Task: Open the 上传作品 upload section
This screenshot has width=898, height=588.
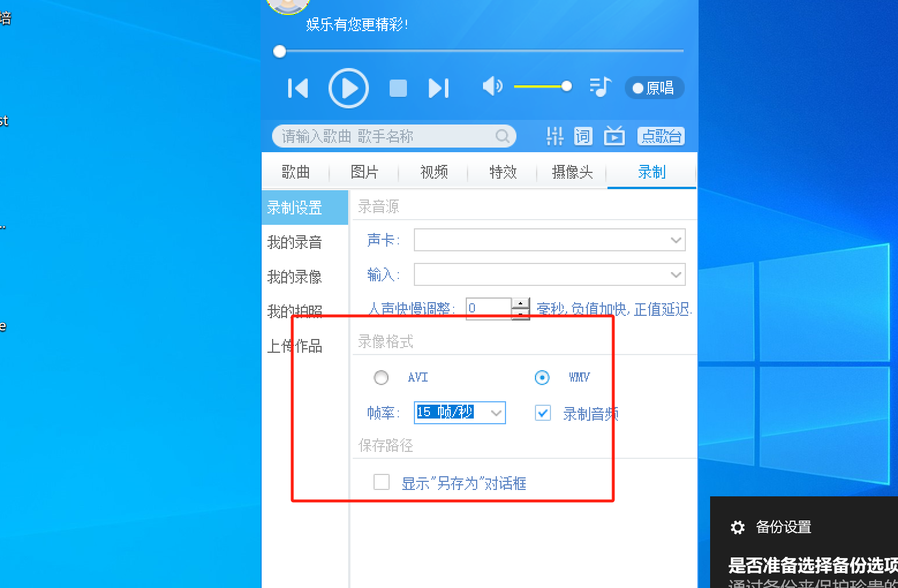Action: click(296, 346)
